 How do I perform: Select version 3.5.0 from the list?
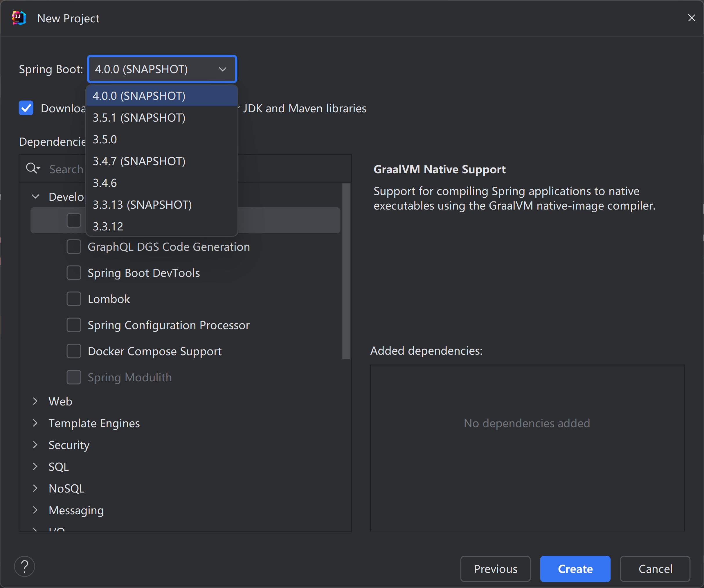point(105,140)
